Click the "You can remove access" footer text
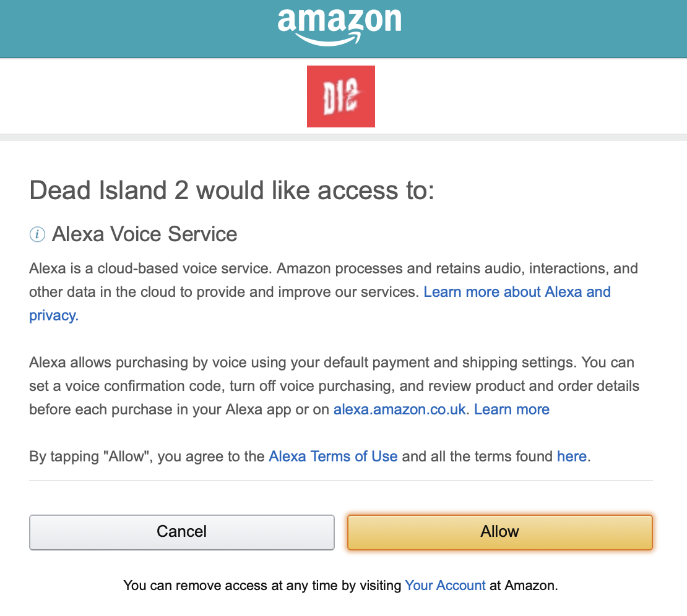The height and width of the screenshot is (616, 687). pyautogui.click(x=262, y=585)
